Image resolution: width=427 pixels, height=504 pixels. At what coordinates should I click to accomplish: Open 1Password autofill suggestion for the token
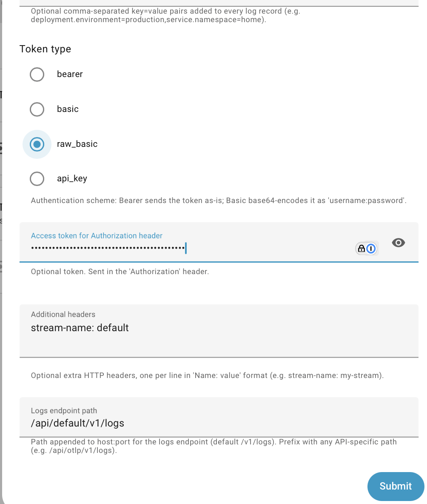click(x=370, y=248)
